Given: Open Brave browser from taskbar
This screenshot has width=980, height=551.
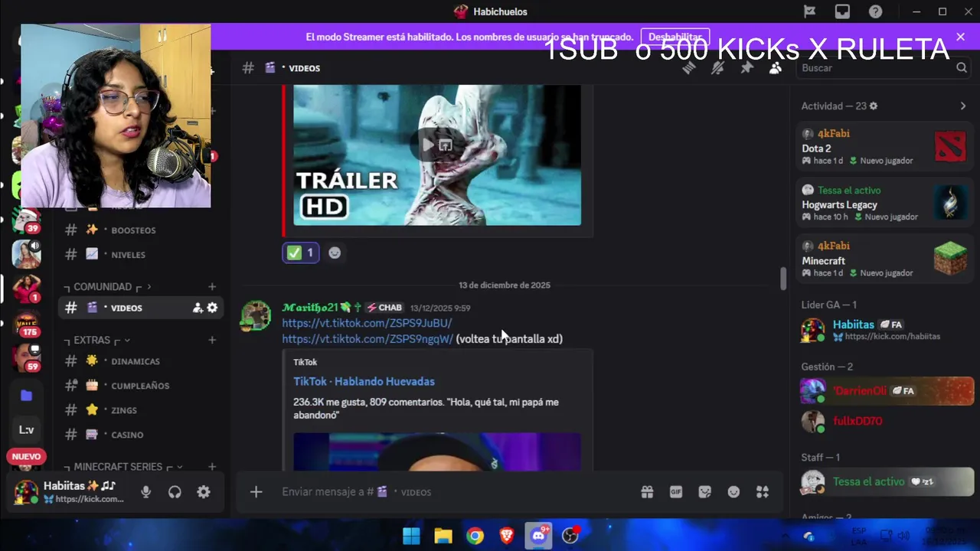Looking at the screenshot, I should tap(507, 536).
